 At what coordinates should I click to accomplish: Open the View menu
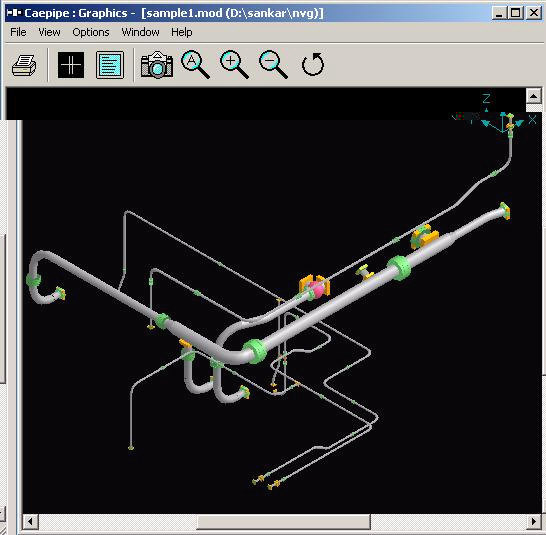[x=49, y=32]
